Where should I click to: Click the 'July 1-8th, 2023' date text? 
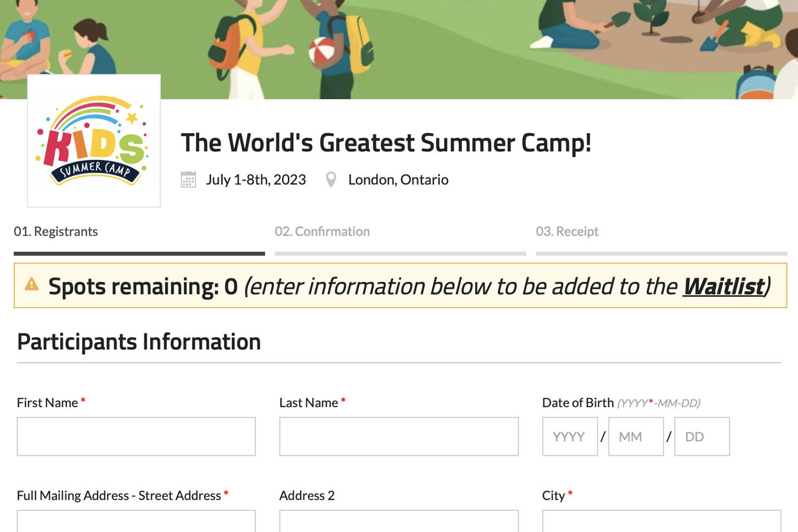(256, 180)
